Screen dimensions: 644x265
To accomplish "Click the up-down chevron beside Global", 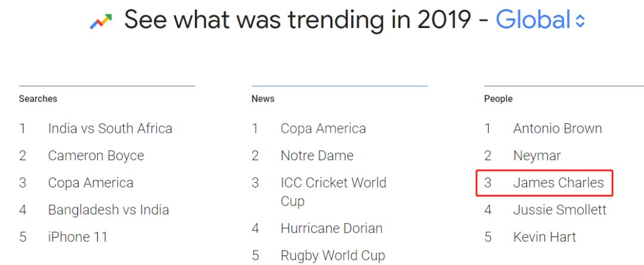I will (x=580, y=22).
